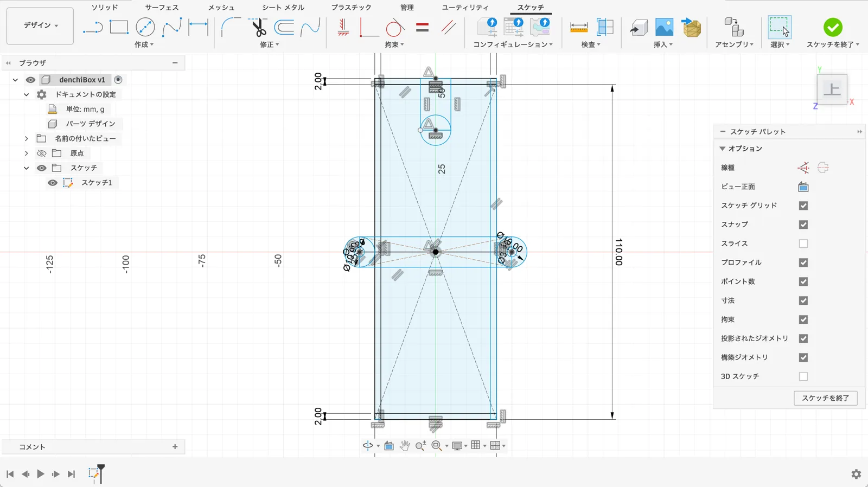Select the Pan hand tool
Image resolution: width=868 pixels, height=487 pixels.
405,446
